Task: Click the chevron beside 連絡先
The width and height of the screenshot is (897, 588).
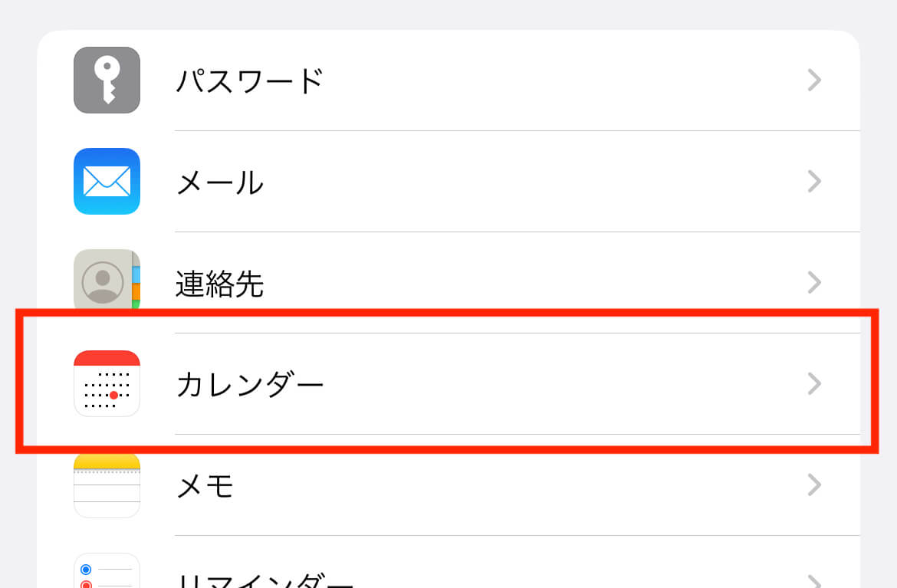Action: [x=814, y=283]
